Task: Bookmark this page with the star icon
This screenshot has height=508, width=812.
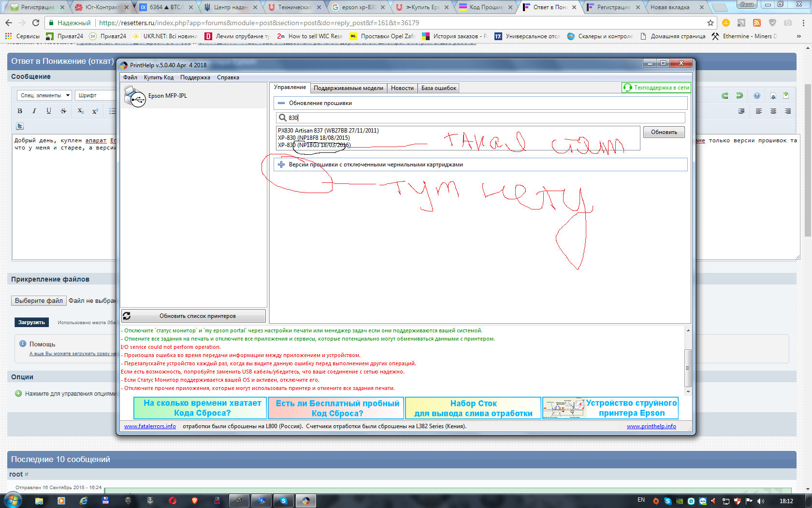Action: pos(710,23)
